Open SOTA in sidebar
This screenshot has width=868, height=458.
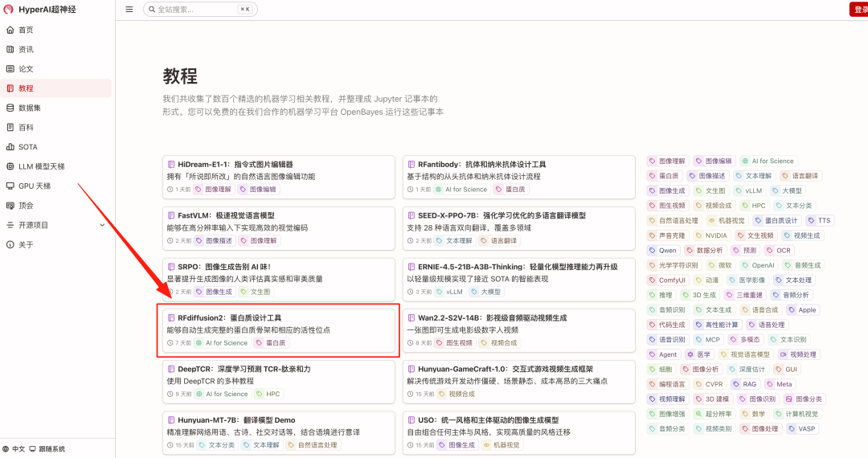point(56,146)
